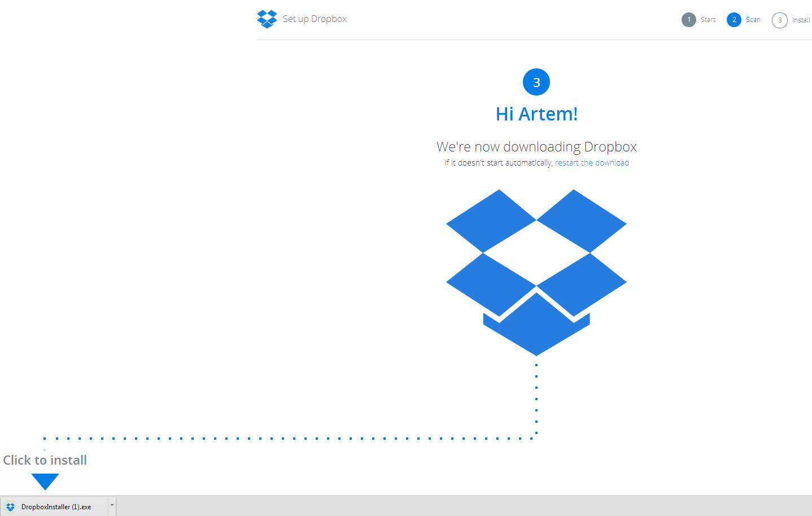The height and width of the screenshot is (516, 812).
Task: Click the We're now downloading Dropbox text
Action: pos(536,146)
